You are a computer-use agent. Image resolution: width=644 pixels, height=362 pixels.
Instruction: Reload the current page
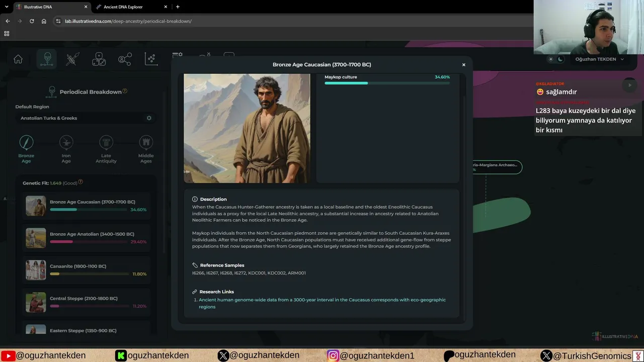pos(32,21)
